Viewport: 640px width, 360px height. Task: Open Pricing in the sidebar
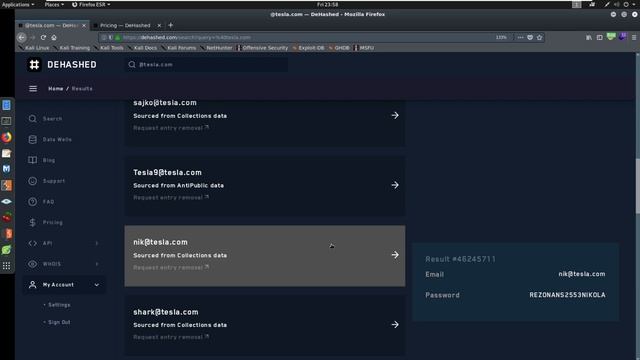coord(53,222)
